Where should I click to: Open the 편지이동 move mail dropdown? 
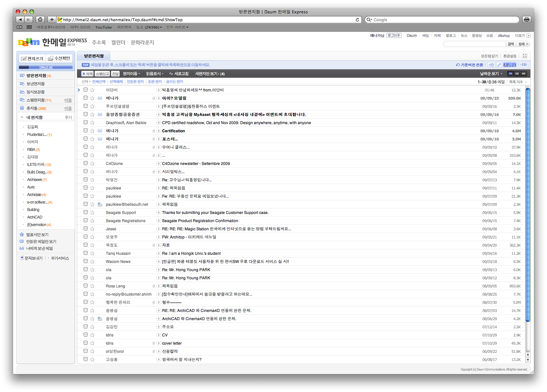click(x=131, y=74)
